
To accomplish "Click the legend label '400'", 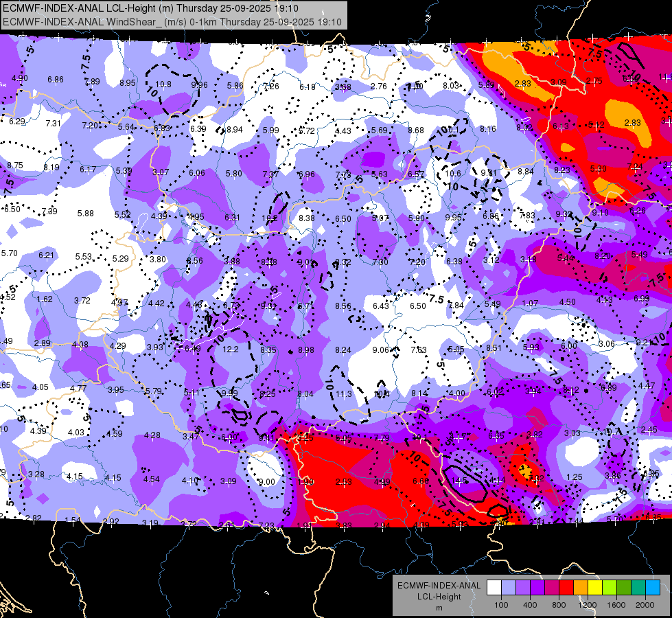I will [530, 605].
